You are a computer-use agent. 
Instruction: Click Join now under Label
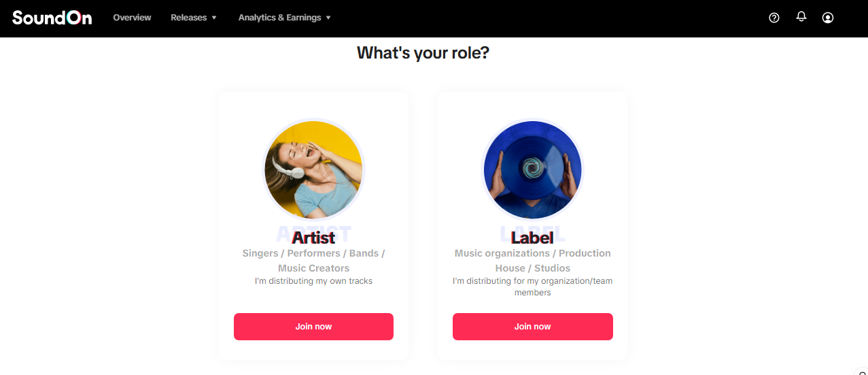[533, 327]
